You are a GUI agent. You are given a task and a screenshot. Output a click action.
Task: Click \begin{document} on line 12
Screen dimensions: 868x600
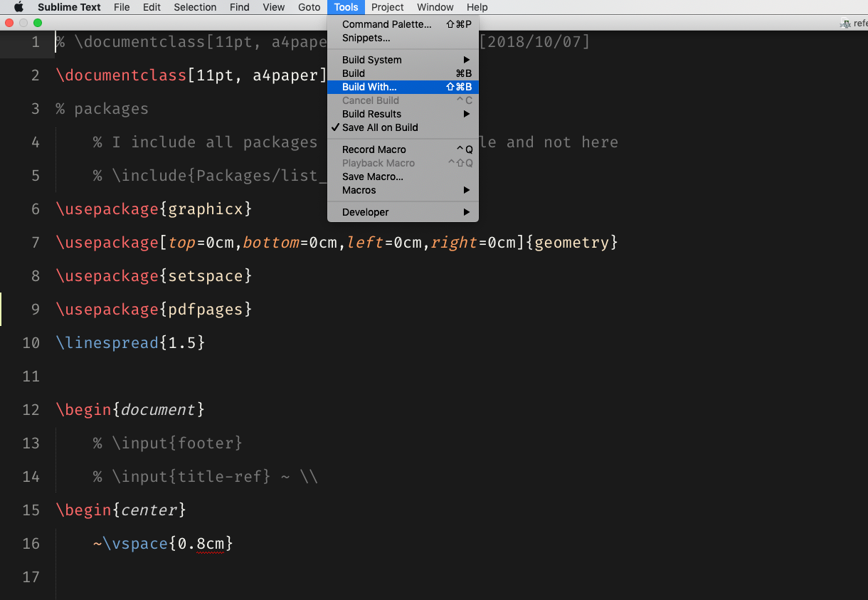[x=130, y=410]
